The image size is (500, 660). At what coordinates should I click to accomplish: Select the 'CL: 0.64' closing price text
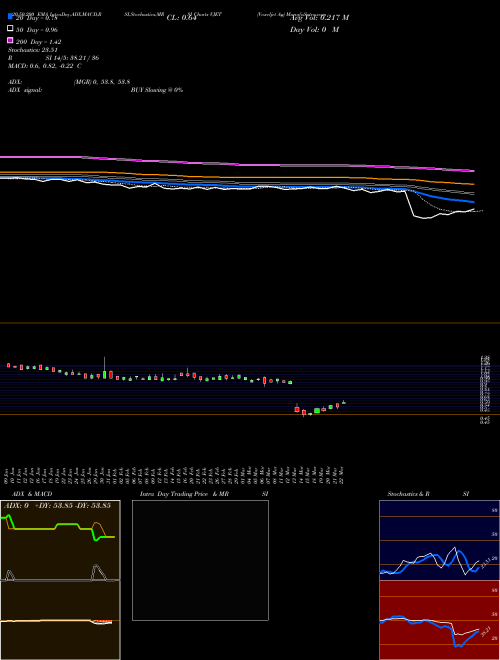point(181,18)
